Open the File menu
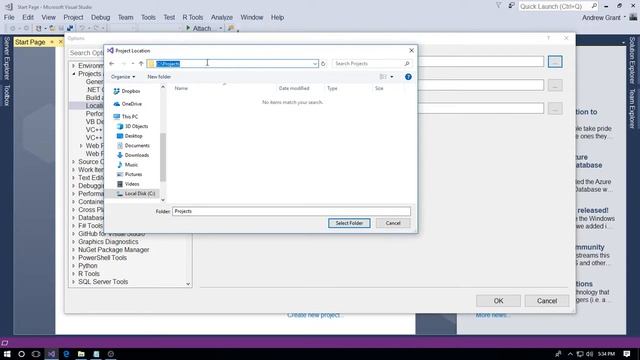The height and width of the screenshot is (360, 640). tap(9, 18)
